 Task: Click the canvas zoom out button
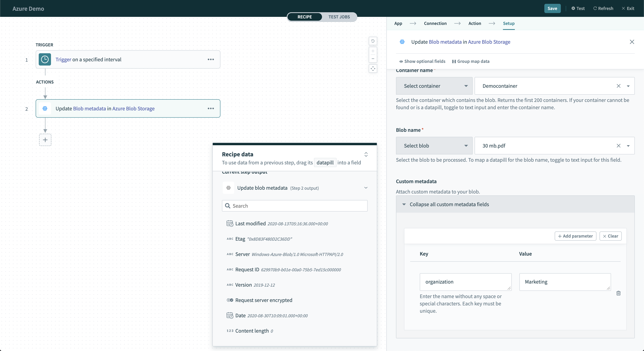coord(373,59)
